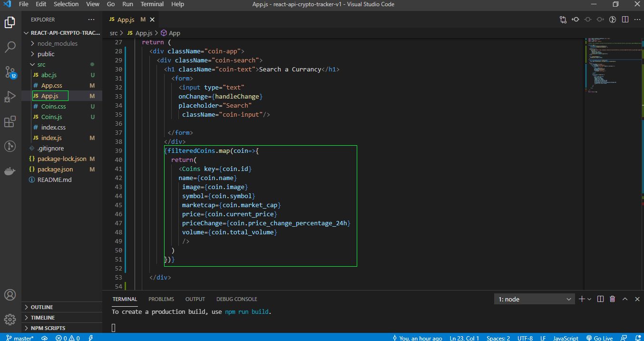The height and width of the screenshot is (341, 644).
Task: Change language mode JavaScript in status bar
Action: [566, 338]
